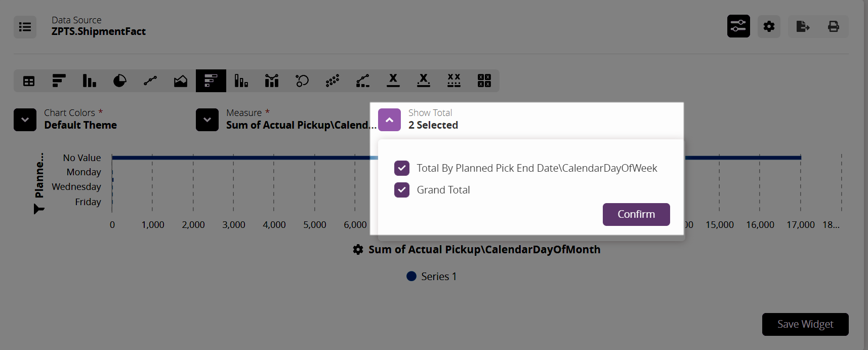This screenshot has width=868, height=350.
Task: Uncheck the Grand Total checkbox
Action: point(402,190)
